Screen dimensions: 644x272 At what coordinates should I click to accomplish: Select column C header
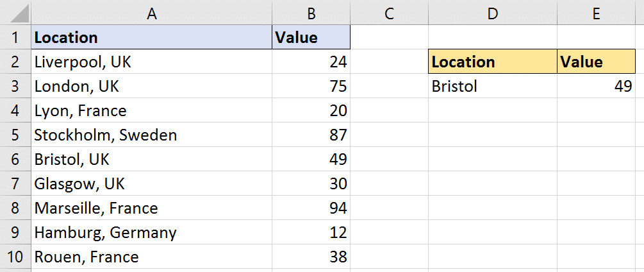pos(390,13)
